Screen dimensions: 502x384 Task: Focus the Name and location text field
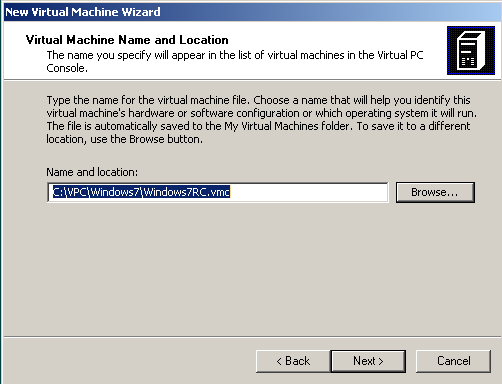[x=218, y=192]
